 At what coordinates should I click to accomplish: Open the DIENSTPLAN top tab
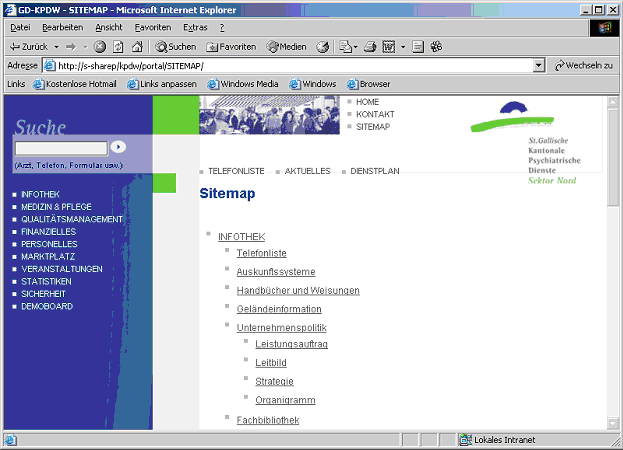coord(375,171)
